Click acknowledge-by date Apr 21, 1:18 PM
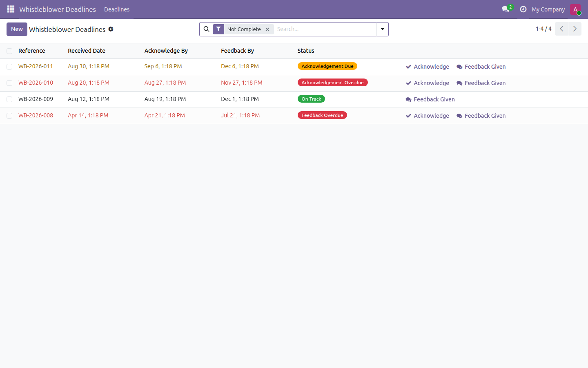The image size is (588, 368). tap(165, 115)
